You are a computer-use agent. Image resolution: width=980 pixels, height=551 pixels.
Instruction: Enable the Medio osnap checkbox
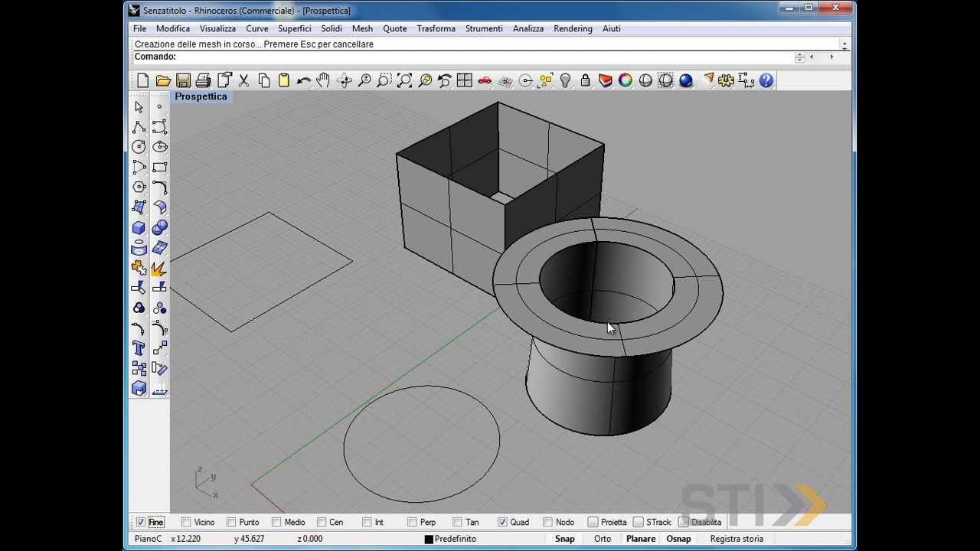[x=276, y=522]
